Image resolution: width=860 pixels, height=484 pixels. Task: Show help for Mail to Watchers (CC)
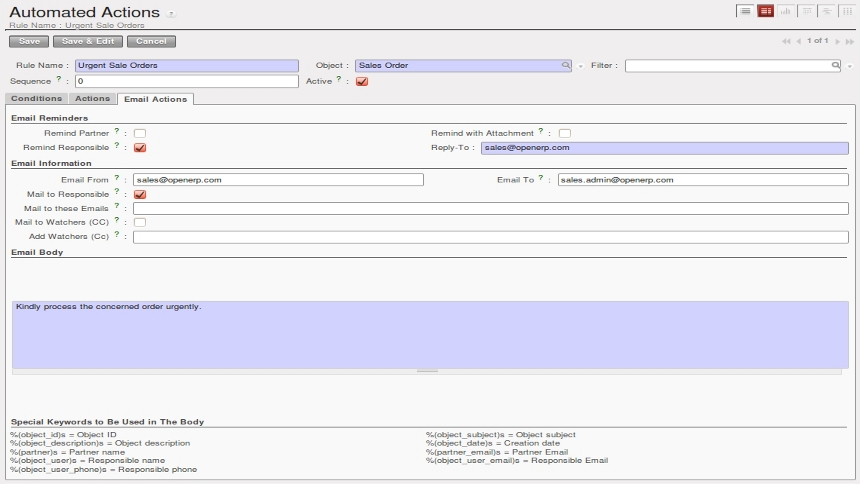pos(116,220)
